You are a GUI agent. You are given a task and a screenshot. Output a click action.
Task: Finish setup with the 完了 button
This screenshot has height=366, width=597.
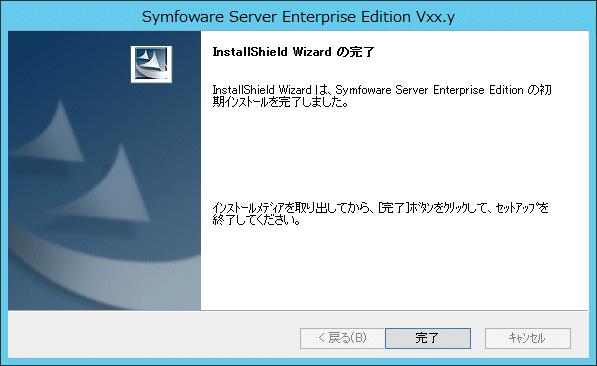[428, 338]
